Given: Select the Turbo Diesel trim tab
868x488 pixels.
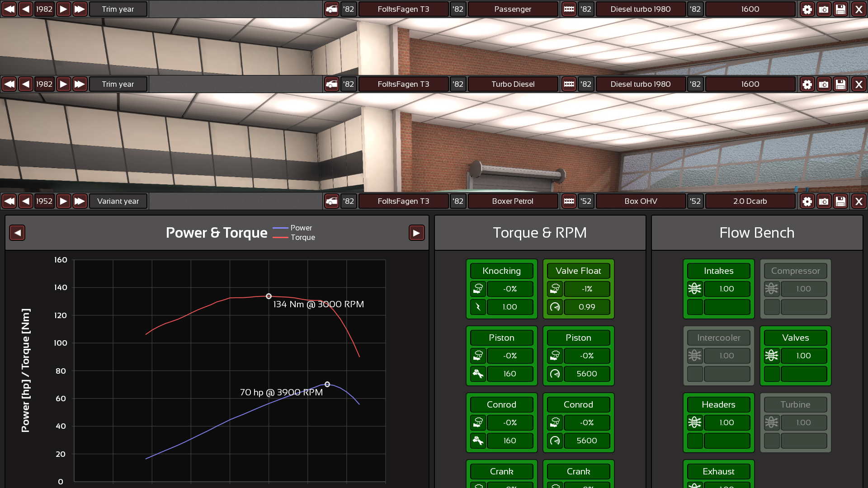Looking at the screenshot, I should coord(513,84).
